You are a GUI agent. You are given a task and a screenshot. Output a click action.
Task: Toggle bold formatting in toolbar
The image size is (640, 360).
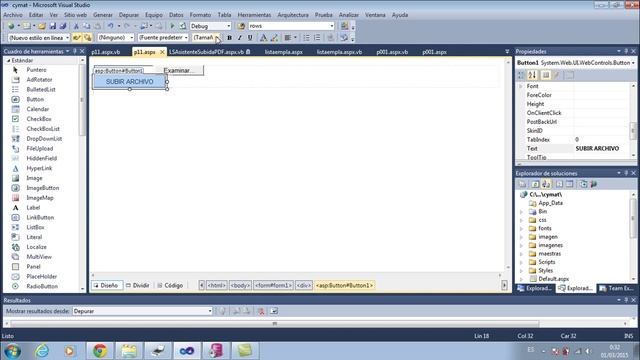tap(229, 38)
